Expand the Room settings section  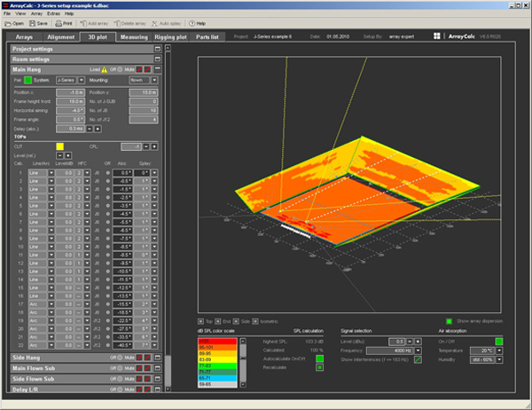click(157, 59)
